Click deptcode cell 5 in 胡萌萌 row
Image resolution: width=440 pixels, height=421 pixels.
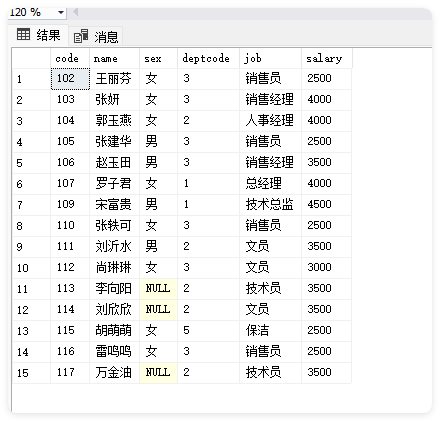208,331
